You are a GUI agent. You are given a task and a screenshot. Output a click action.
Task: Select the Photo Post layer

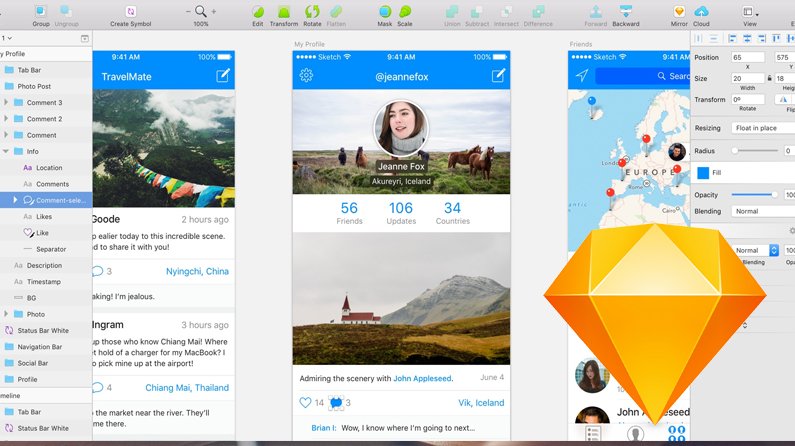pos(46,86)
